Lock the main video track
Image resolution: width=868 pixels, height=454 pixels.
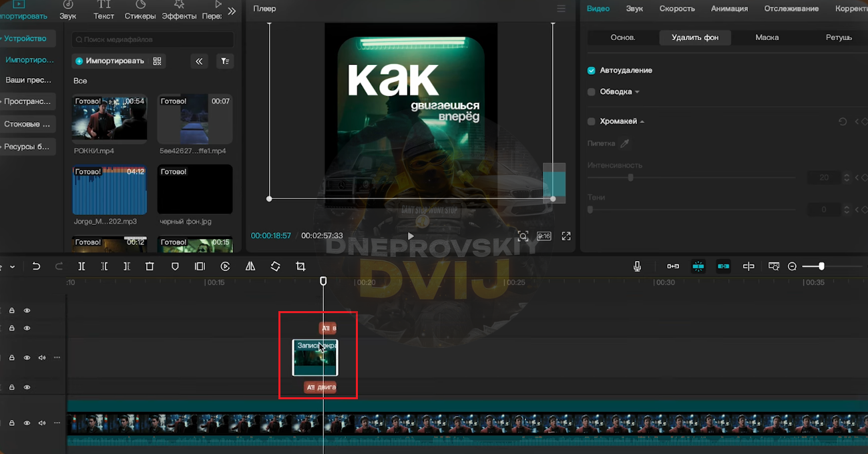tap(12, 423)
